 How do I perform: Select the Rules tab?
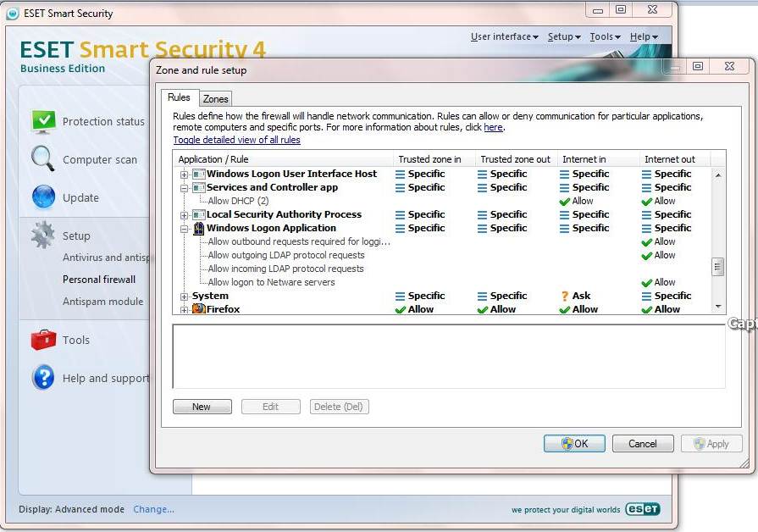pos(179,97)
